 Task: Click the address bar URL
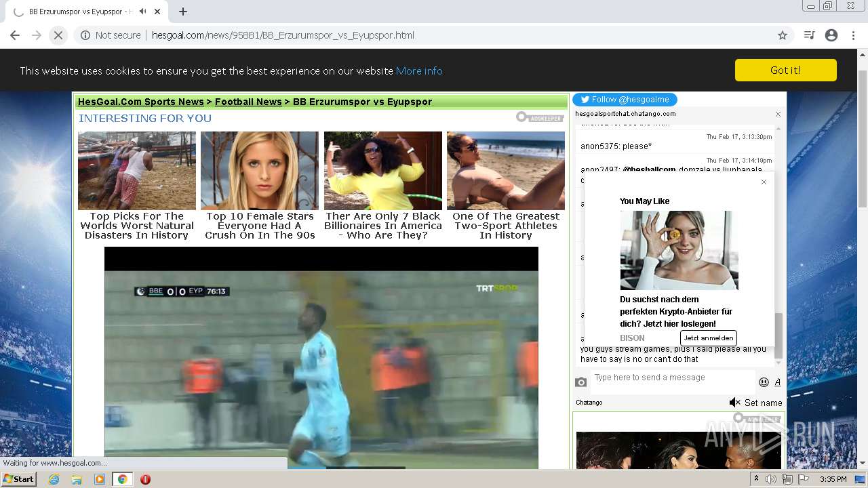[x=283, y=35]
